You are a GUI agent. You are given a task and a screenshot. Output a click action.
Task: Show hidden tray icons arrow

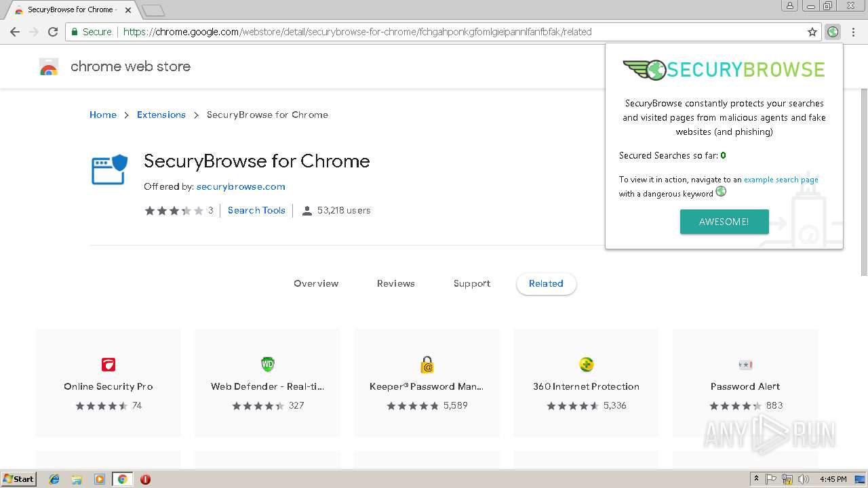757,479
